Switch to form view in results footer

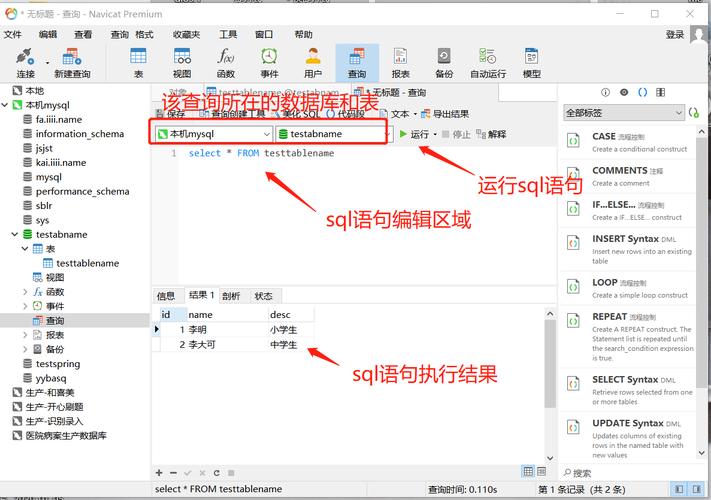coord(542,471)
